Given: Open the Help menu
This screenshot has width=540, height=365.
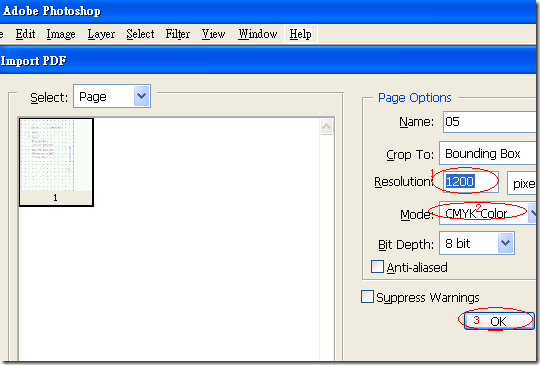Looking at the screenshot, I should pos(301,34).
